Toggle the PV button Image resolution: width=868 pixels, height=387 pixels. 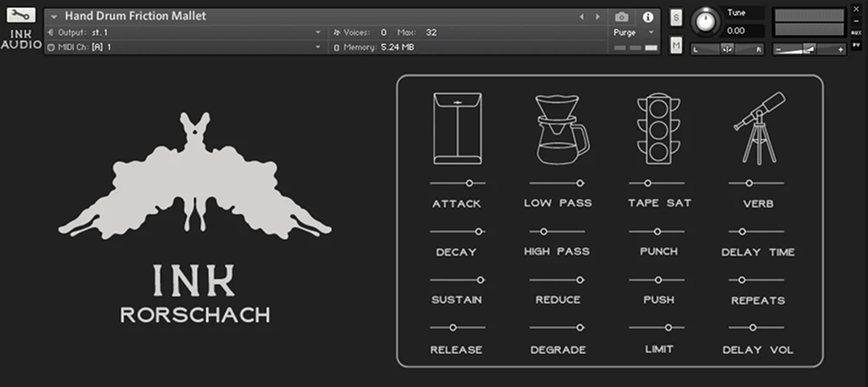856,44
